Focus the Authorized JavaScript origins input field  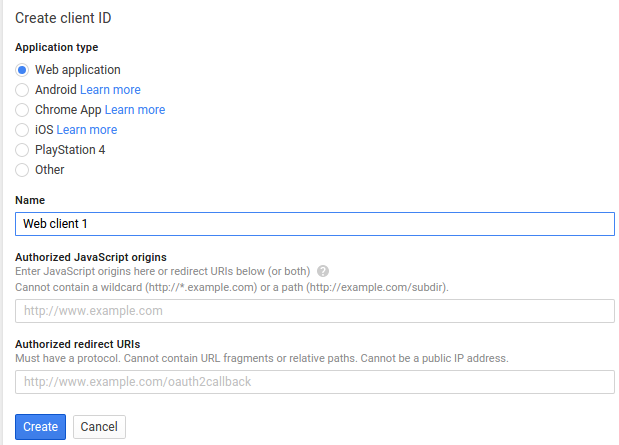click(315, 311)
